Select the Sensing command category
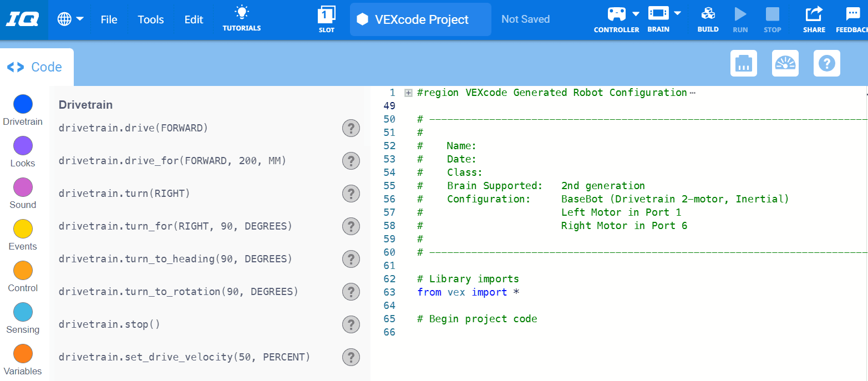 (x=22, y=311)
